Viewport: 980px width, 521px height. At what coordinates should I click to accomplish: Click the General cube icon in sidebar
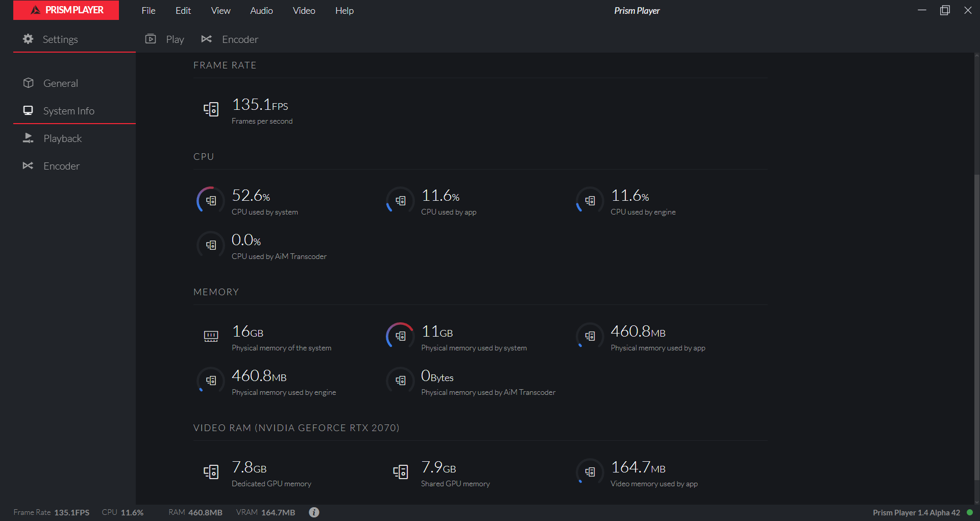tap(29, 83)
